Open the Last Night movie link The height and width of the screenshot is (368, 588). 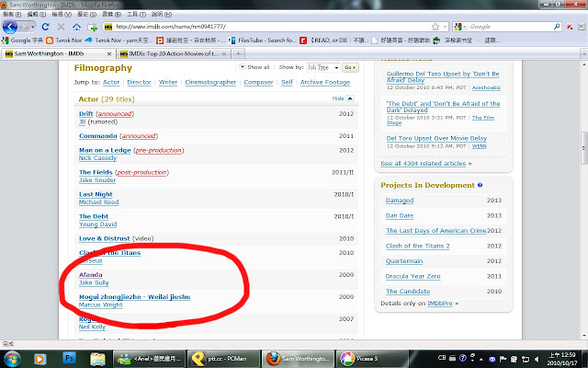tap(96, 194)
